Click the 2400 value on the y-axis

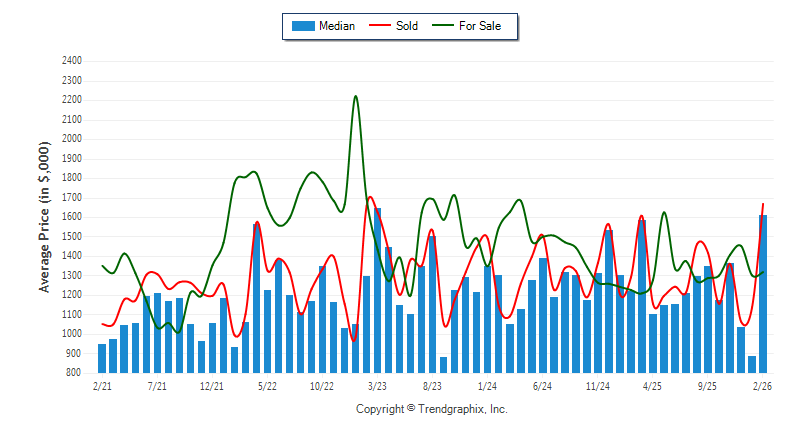coord(70,61)
